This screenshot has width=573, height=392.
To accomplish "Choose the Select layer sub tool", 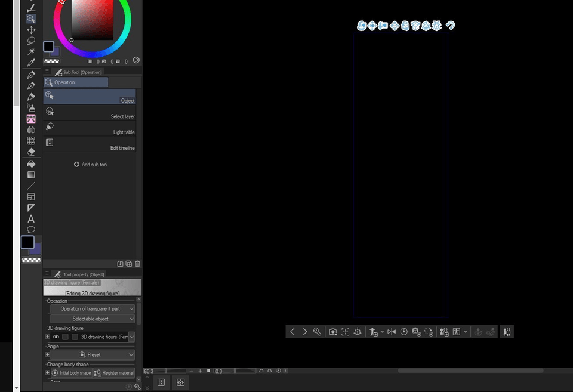I will [90, 113].
